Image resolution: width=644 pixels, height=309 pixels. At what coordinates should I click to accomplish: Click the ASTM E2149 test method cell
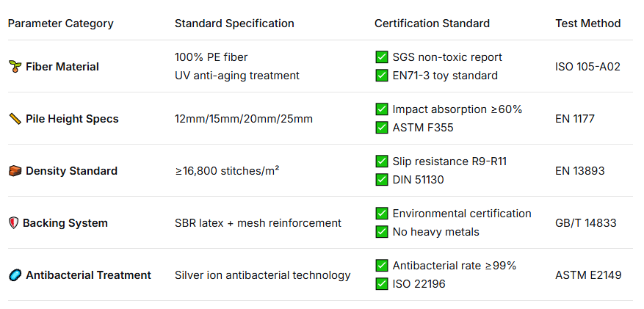point(588,275)
